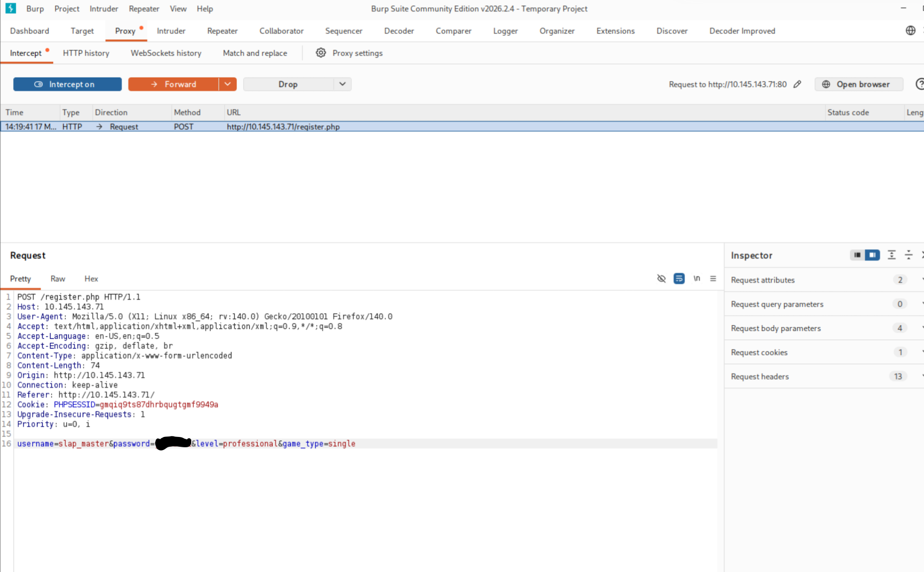This screenshot has width=924, height=572.
Task: Toggle Intercept on button
Action: click(x=67, y=84)
